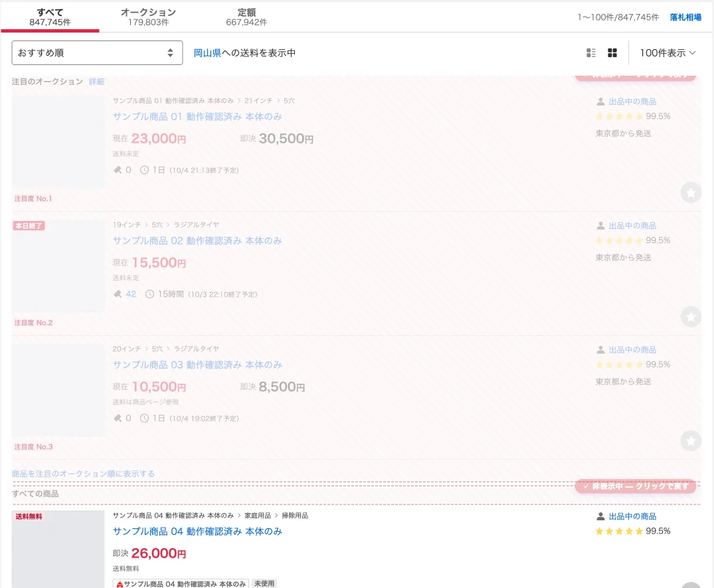714x588 pixels.
Task: Click 送料無料 badge on item 04
Action: point(29,516)
